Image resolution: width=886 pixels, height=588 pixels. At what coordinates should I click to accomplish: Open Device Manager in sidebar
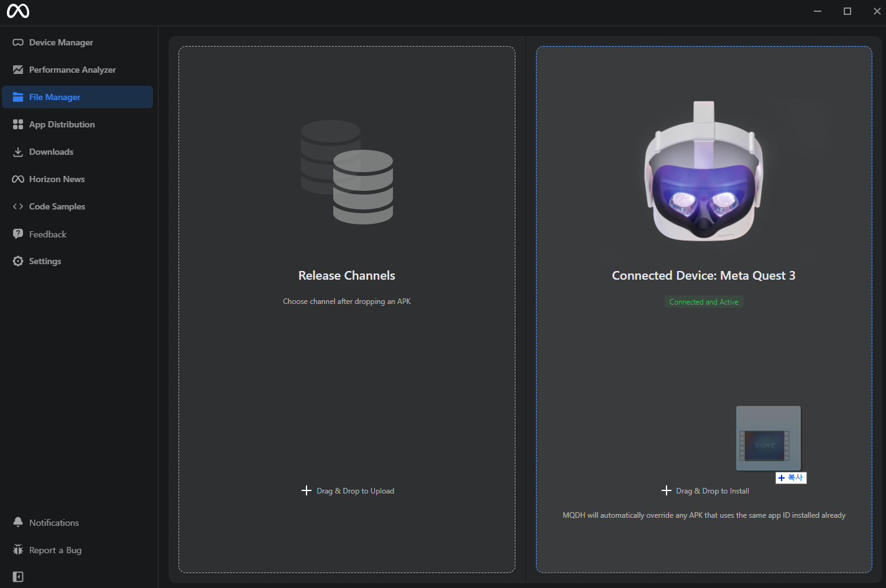(78, 42)
